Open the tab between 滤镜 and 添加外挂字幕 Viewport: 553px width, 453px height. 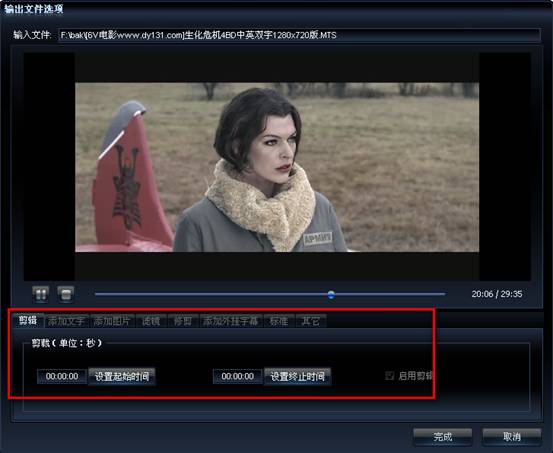(183, 321)
